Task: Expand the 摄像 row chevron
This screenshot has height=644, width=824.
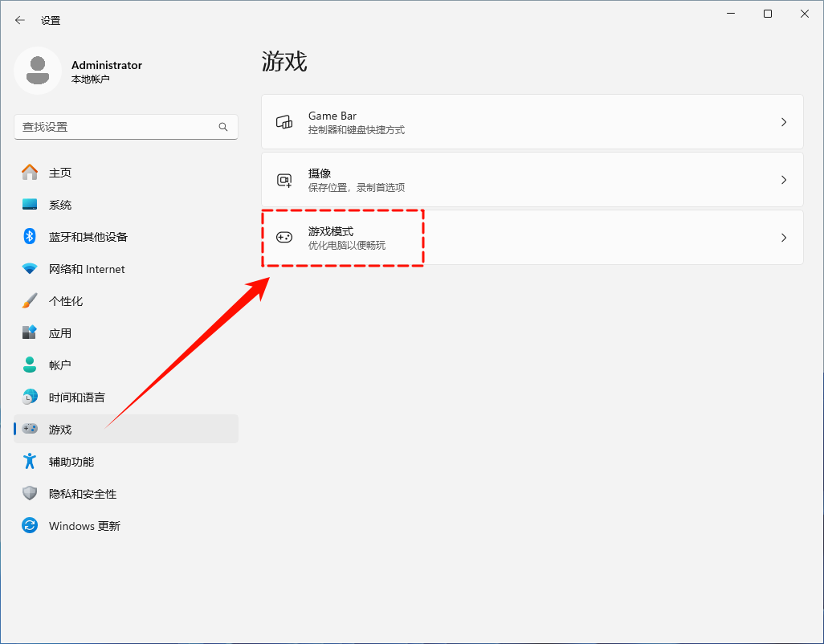Action: point(783,179)
